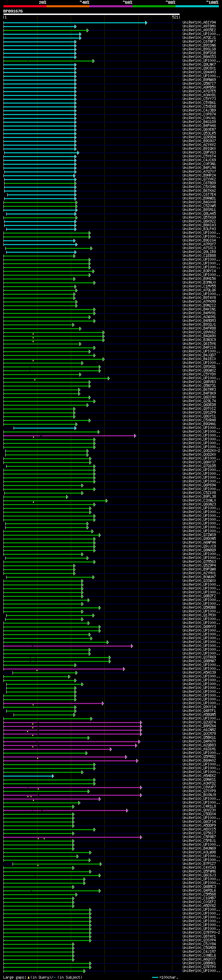Select hit UniRef100_A1CNM2
This screenshot has height=980, width=222.
[199, 730]
